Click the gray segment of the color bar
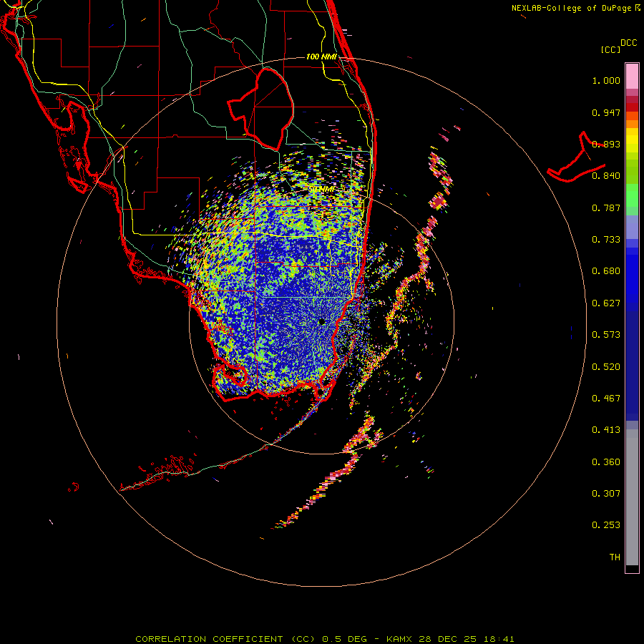 632,497
